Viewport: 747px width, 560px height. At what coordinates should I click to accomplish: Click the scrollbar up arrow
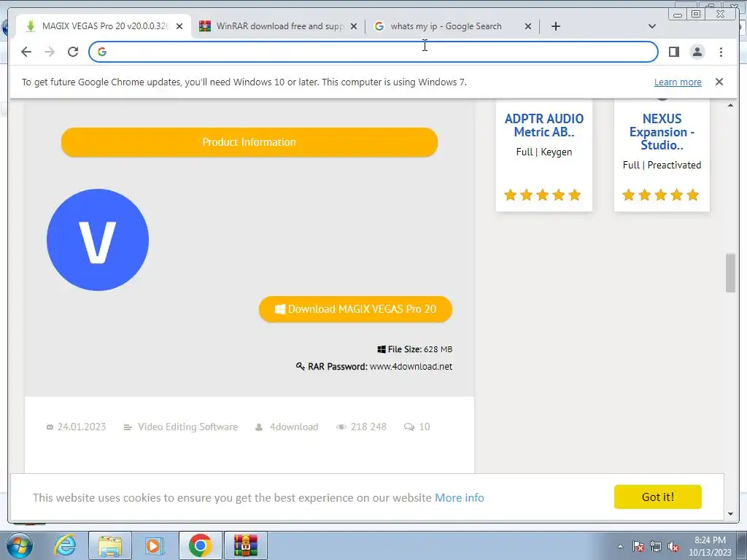[x=730, y=105]
